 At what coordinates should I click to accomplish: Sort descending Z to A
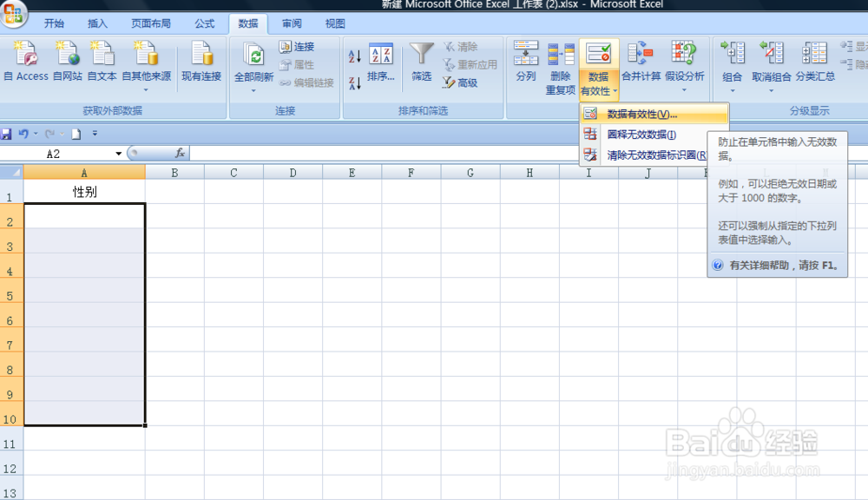pyautogui.click(x=355, y=83)
